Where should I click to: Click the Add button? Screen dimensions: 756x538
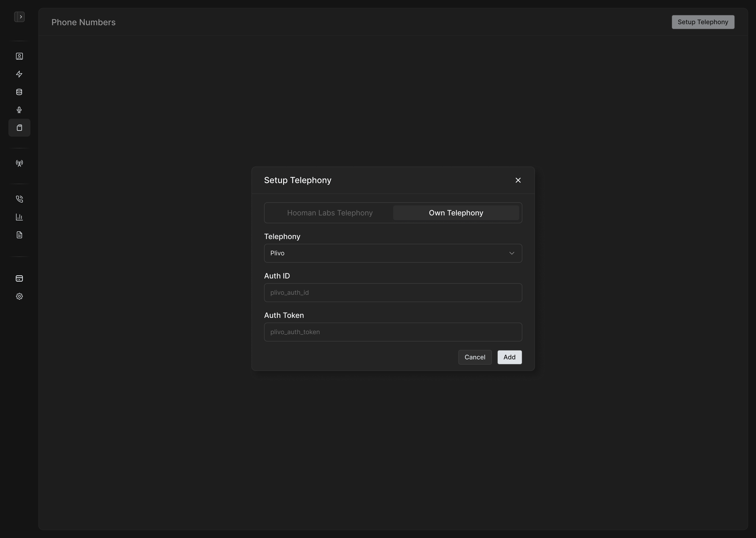(510, 358)
